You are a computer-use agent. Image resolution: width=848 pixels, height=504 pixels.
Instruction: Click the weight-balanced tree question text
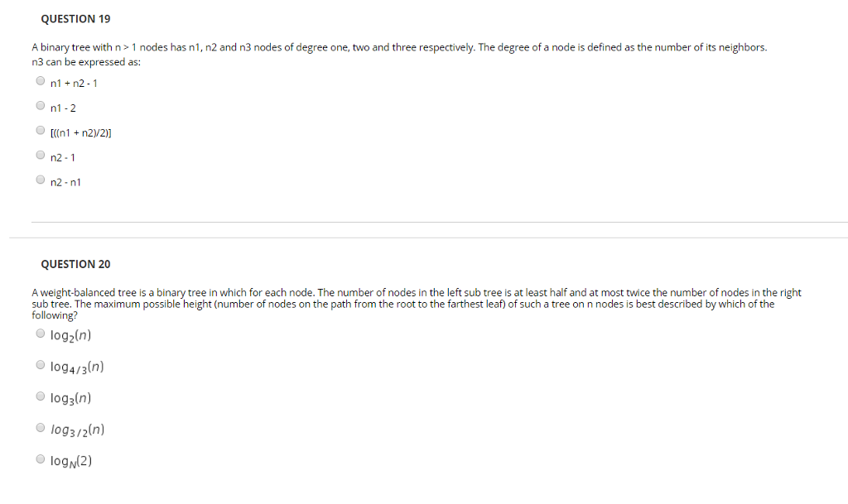[x=417, y=304]
